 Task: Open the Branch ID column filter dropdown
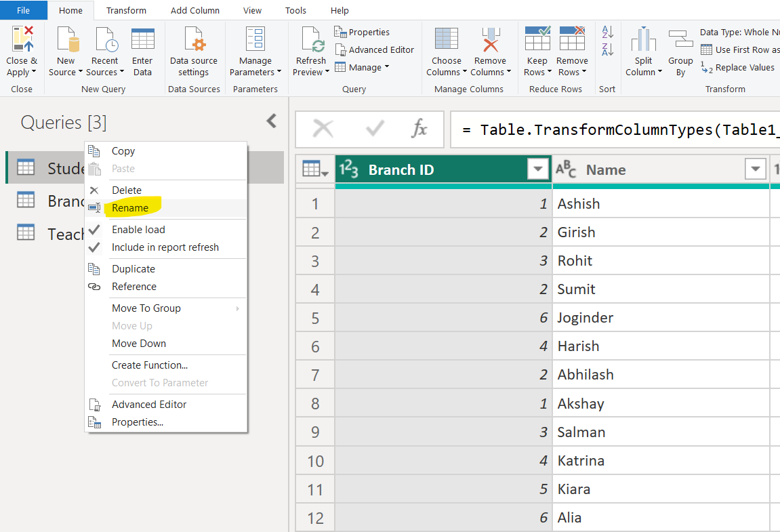pos(538,169)
